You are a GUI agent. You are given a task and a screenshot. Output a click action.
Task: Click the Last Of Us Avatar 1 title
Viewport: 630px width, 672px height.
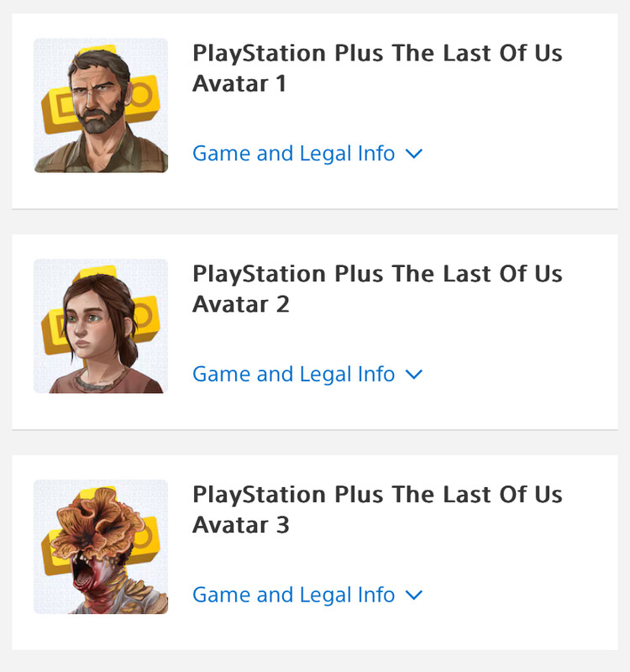coord(377,68)
